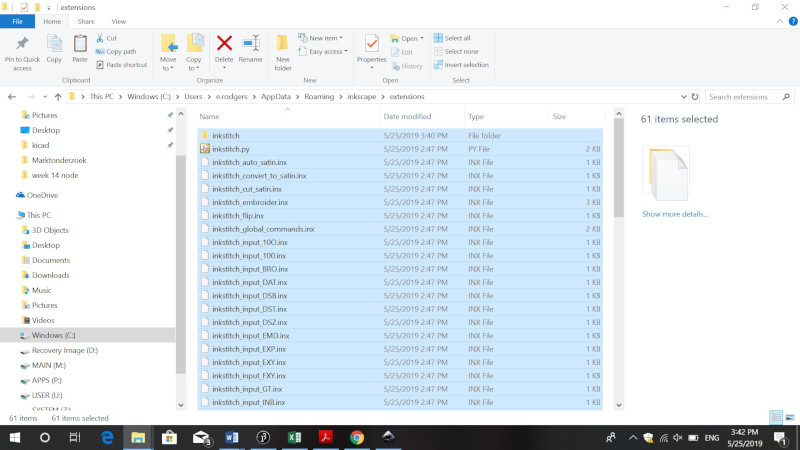Click Paste shortcut in ribbon
The width and height of the screenshot is (800, 450).
(121, 65)
